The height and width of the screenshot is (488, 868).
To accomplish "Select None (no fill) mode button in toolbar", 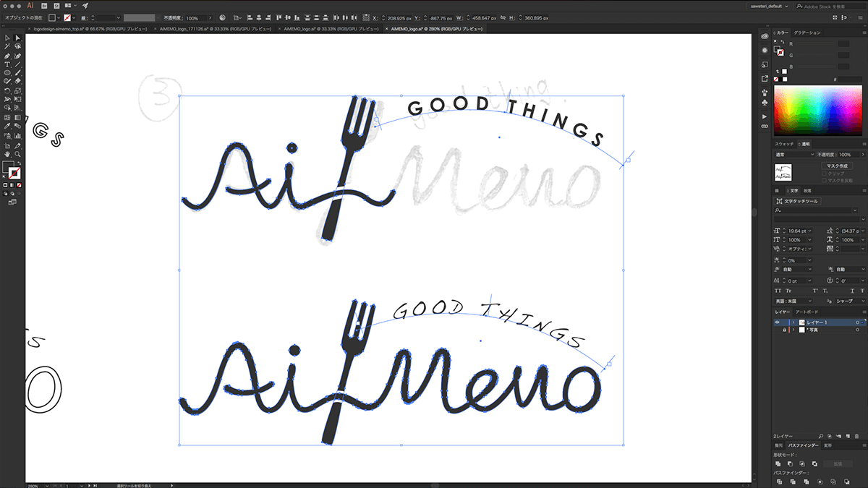I will point(20,186).
